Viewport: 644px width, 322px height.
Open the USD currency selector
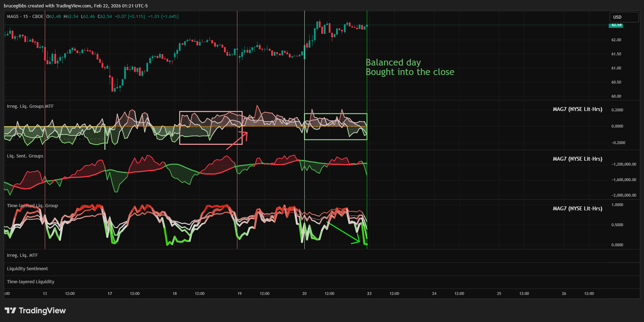point(624,17)
